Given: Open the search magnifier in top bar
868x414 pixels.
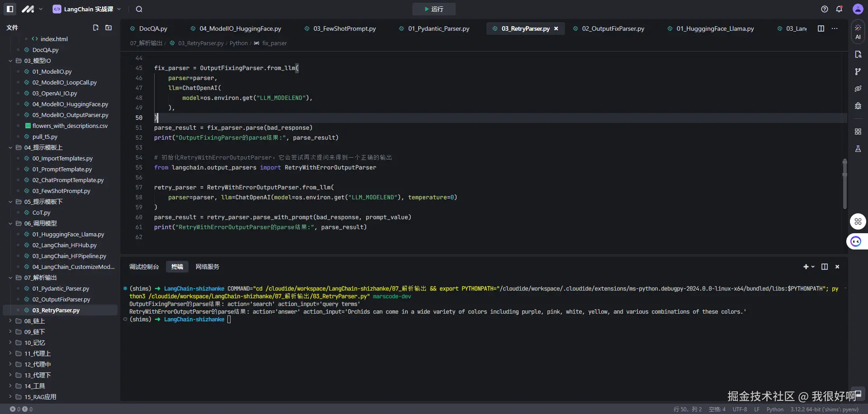Looking at the screenshot, I should coord(139,9).
